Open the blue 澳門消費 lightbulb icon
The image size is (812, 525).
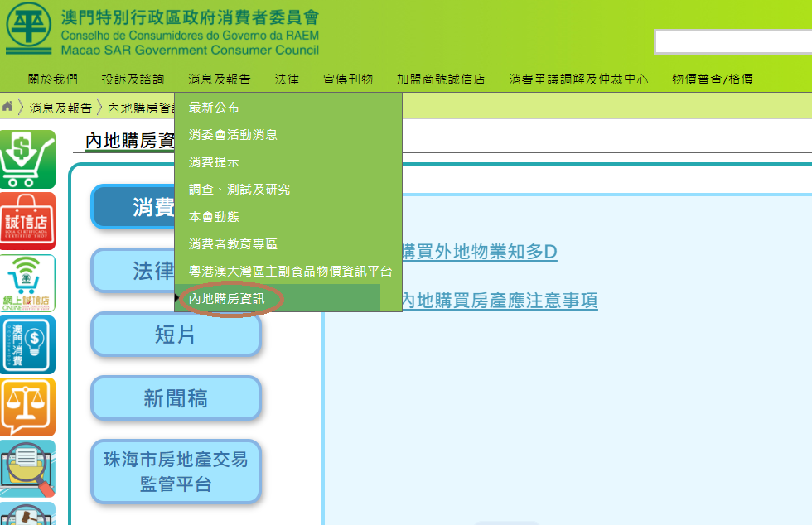point(28,344)
